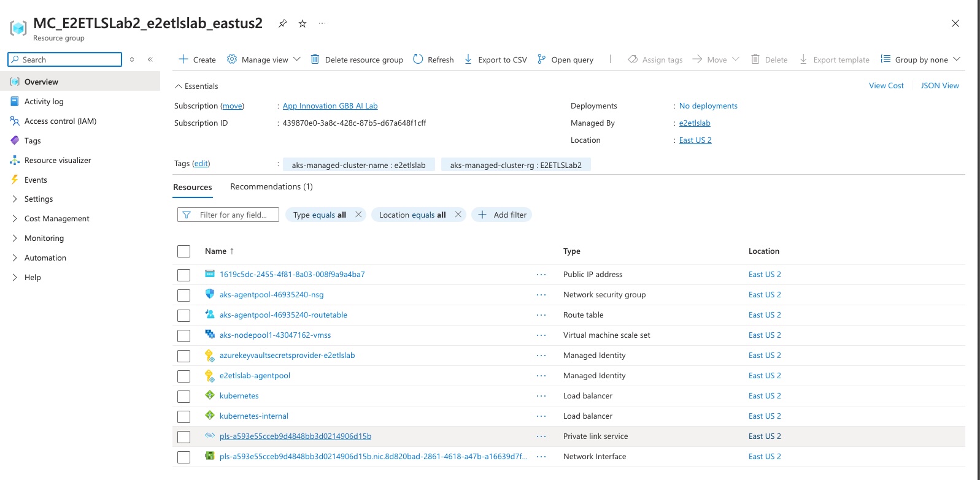This screenshot has width=980, height=480.
Task: Open Activity log in sidebar
Action: [44, 102]
